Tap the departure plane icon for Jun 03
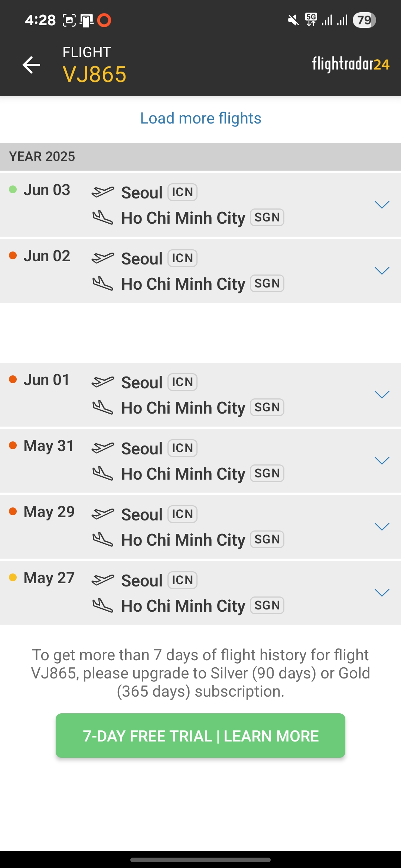The image size is (401, 868). [x=102, y=192]
